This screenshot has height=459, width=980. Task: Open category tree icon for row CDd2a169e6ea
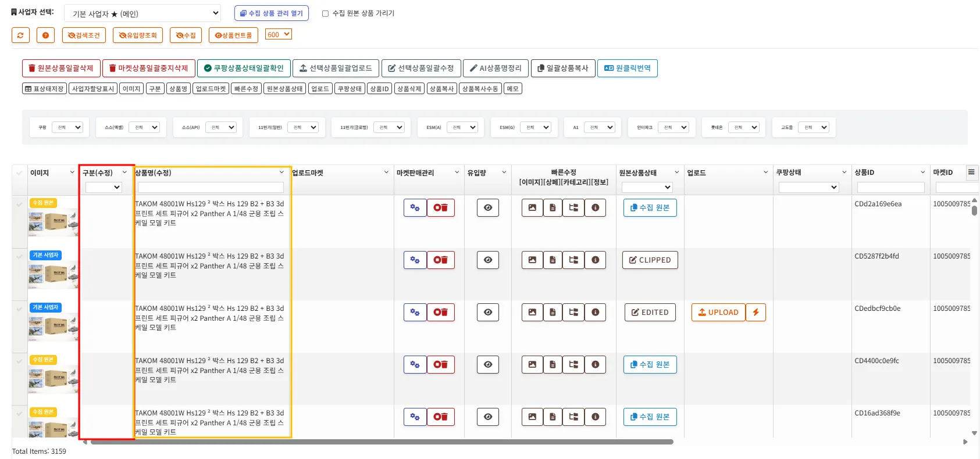(x=573, y=207)
